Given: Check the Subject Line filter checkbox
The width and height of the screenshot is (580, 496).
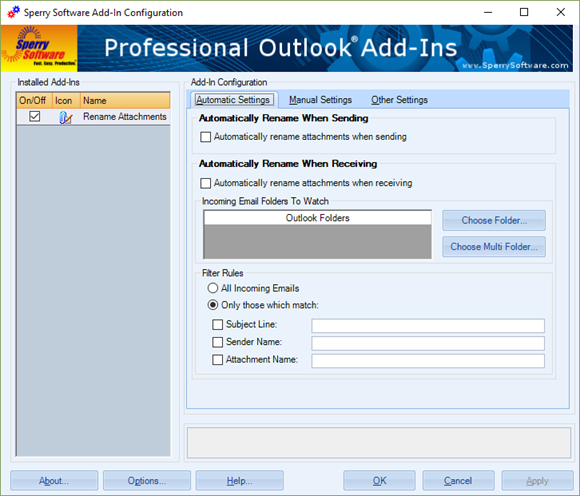Looking at the screenshot, I should point(218,324).
